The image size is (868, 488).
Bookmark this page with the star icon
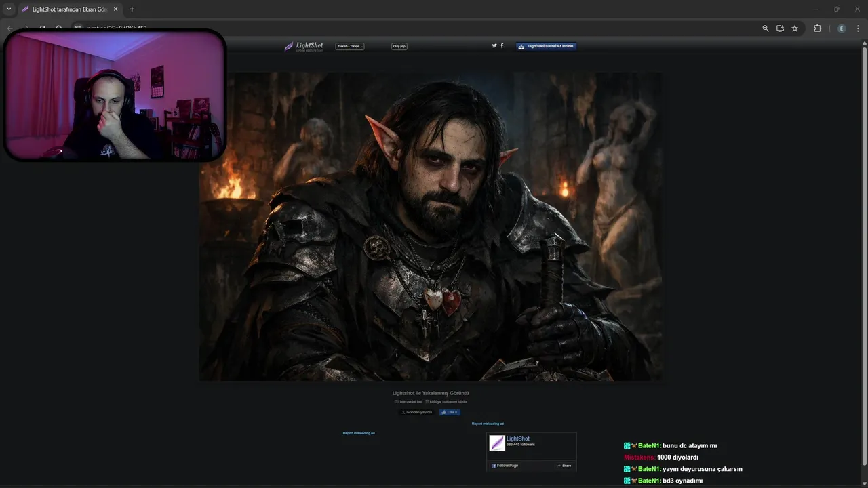coord(795,28)
